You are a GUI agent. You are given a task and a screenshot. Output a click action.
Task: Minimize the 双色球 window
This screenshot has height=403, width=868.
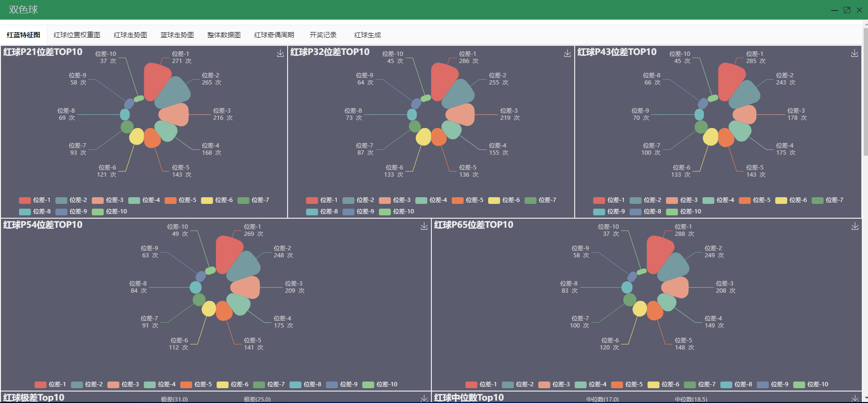pos(835,10)
